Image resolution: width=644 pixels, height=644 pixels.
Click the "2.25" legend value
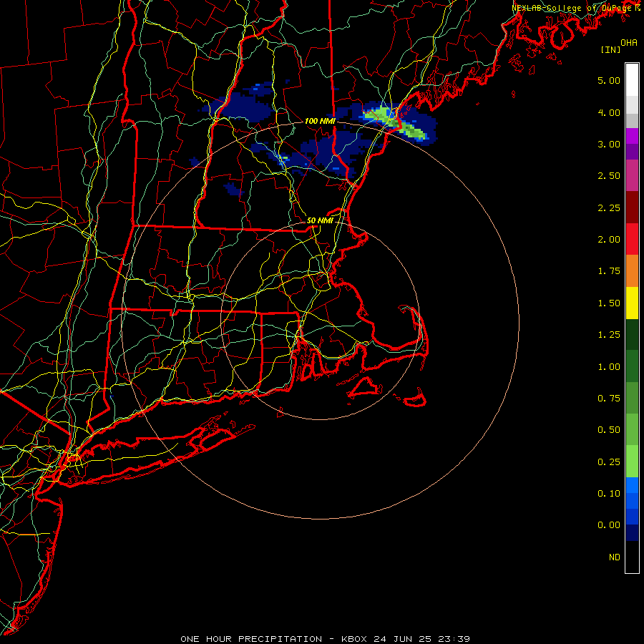pyautogui.click(x=609, y=208)
